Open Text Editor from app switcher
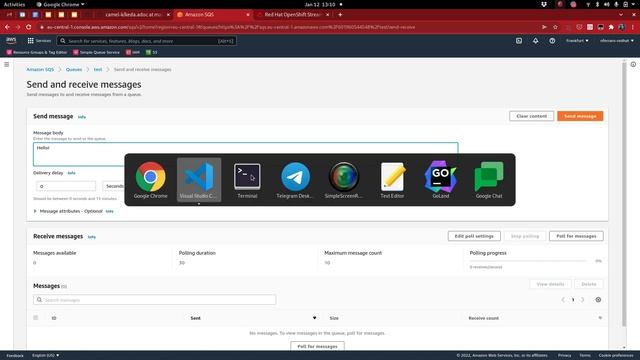Viewport: 640px width, 360px height. tap(392, 180)
